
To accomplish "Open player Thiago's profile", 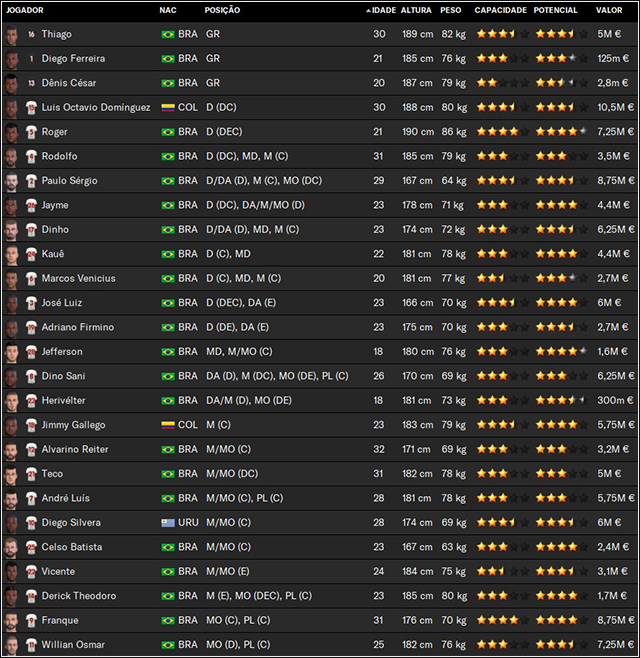I will click(56, 34).
